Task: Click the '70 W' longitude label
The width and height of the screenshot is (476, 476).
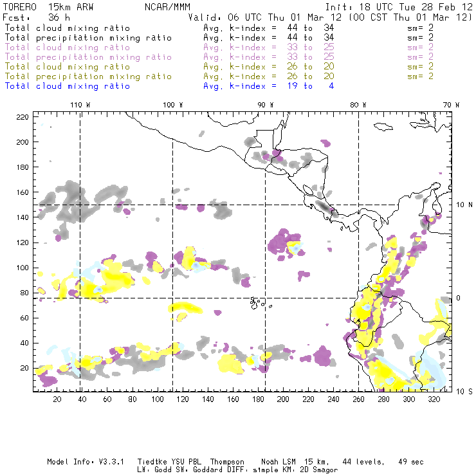Action: [x=451, y=105]
